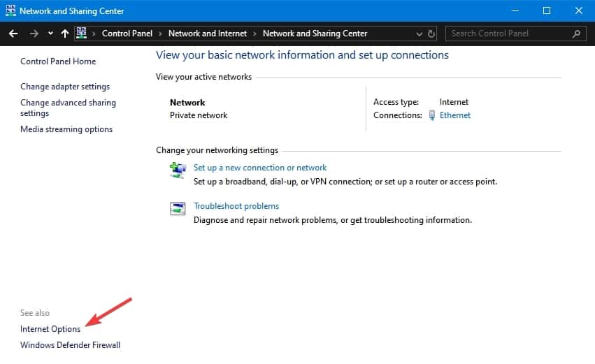Screen dimensions: 595x364
Task: Click the 'Private network' text
Action: click(199, 115)
